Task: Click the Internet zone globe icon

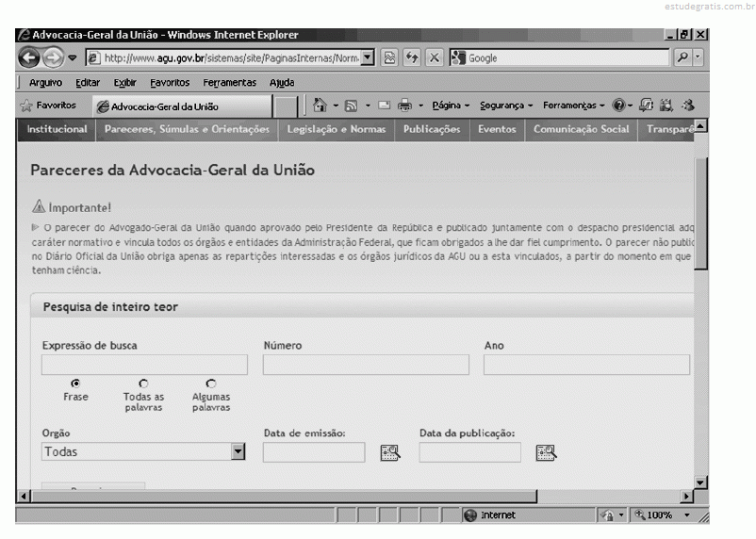Action: tap(470, 514)
